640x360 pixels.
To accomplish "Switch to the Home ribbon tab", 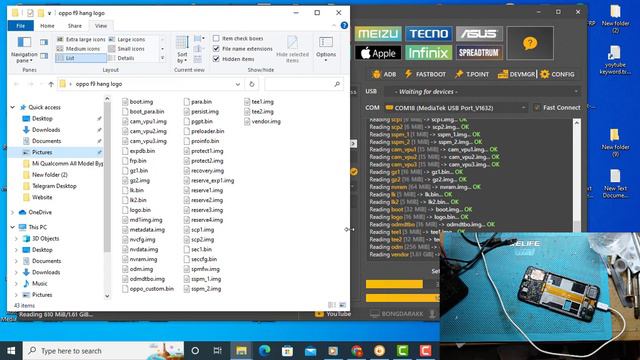I will click(x=47, y=26).
